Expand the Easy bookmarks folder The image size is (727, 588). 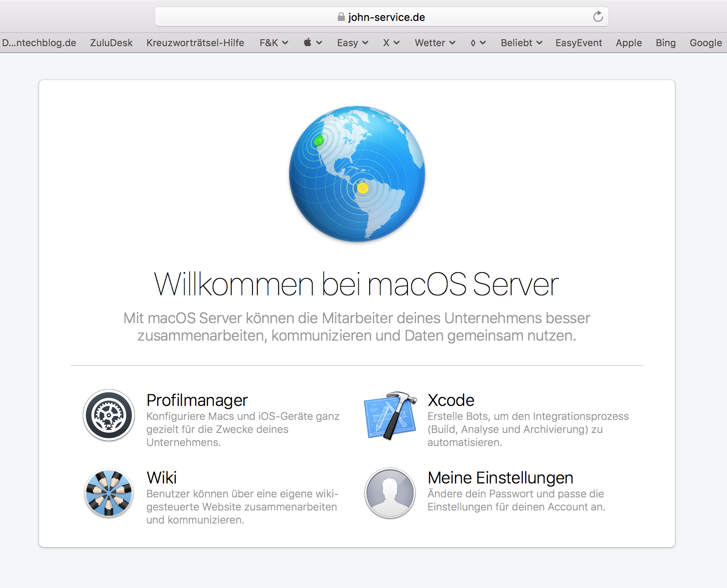click(x=353, y=43)
